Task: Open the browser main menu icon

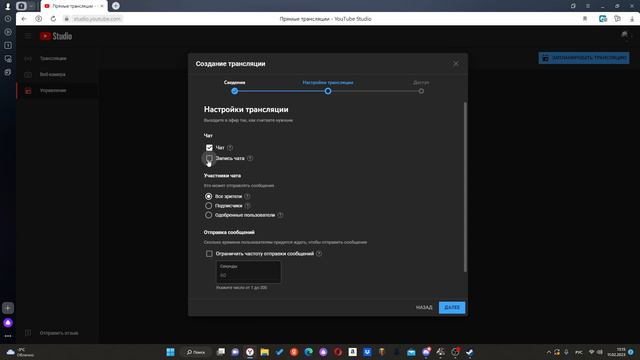Action: 588,6
